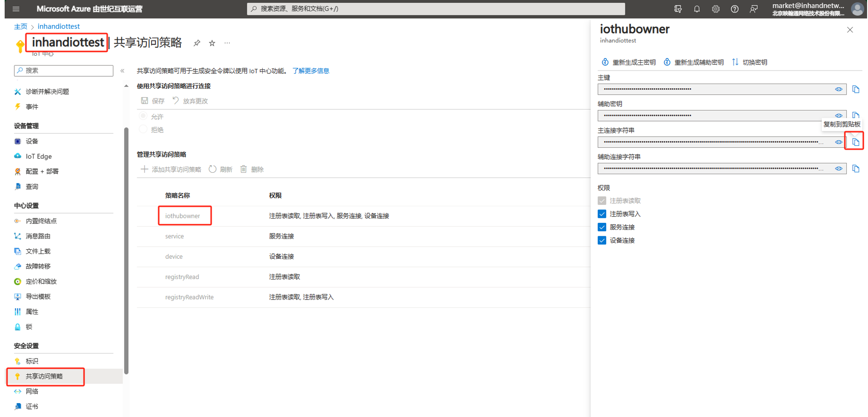Click 切换密钥 button

(749, 62)
